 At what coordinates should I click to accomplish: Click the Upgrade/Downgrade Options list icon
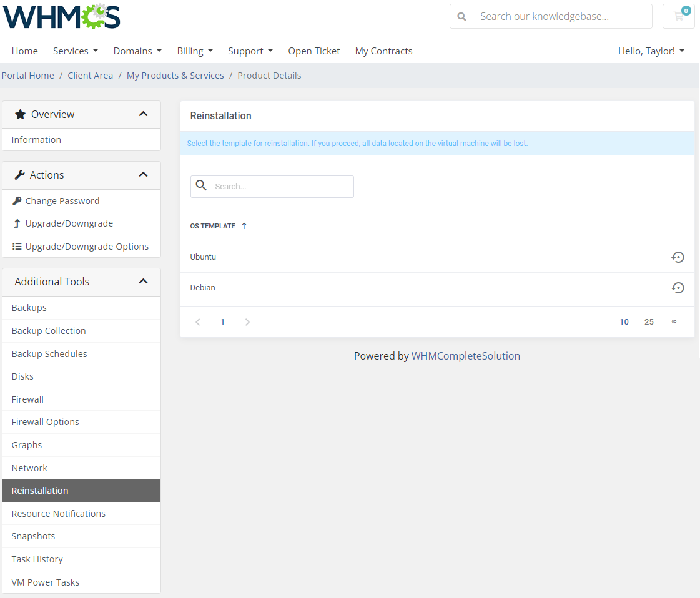coord(17,247)
